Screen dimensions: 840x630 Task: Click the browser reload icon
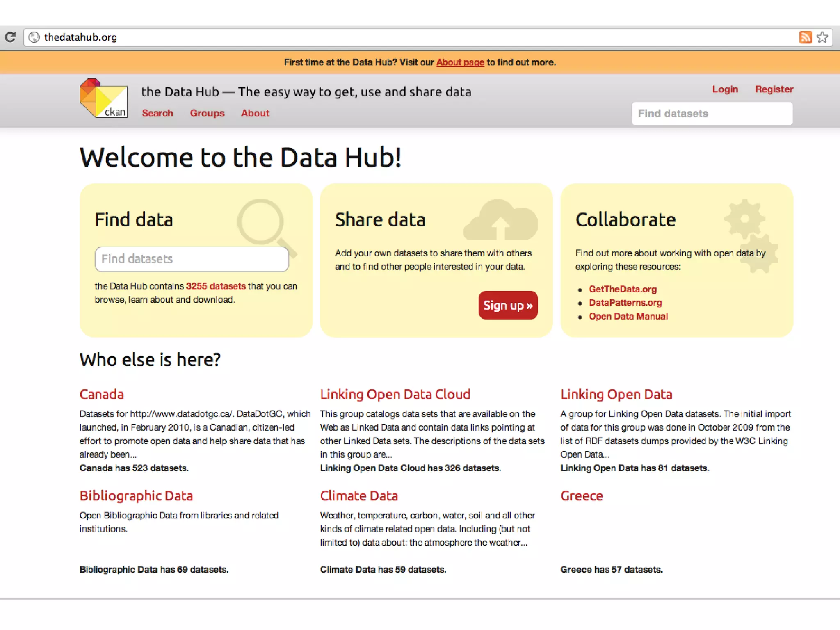[11, 37]
